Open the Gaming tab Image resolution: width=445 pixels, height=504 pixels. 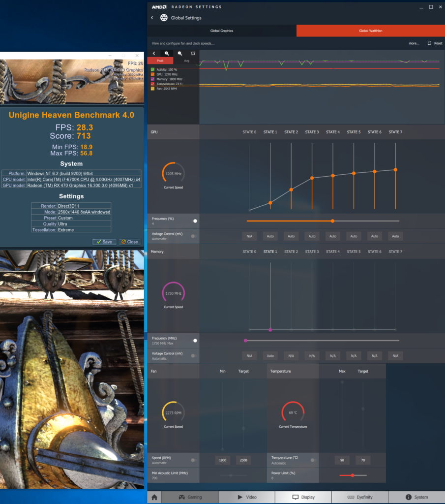[x=190, y=497]
